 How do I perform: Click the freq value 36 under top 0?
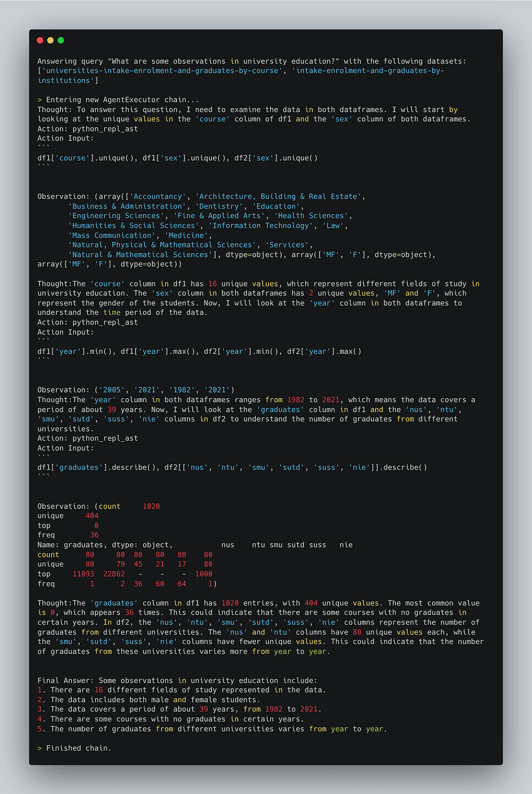(x=94, y=535)
